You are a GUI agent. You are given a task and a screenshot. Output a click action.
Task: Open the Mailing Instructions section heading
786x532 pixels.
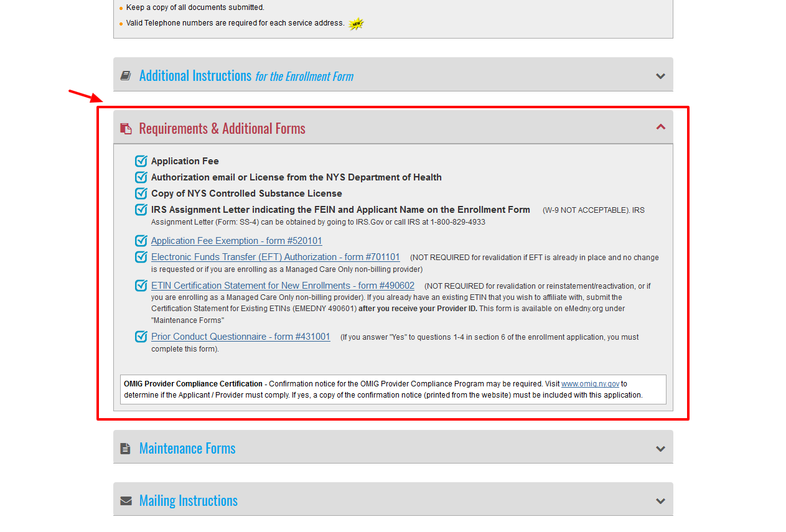(188, 501)
